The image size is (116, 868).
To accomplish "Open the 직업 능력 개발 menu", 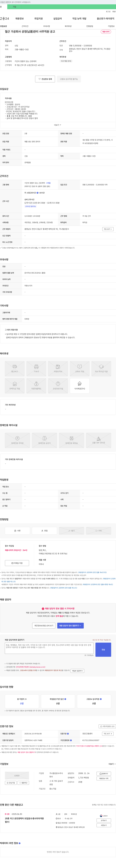I will (79, 19).
